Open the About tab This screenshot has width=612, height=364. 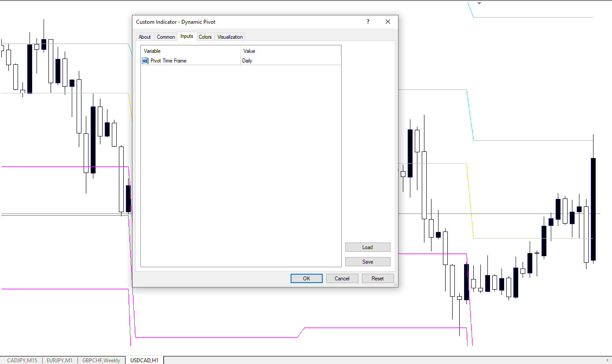144,37
